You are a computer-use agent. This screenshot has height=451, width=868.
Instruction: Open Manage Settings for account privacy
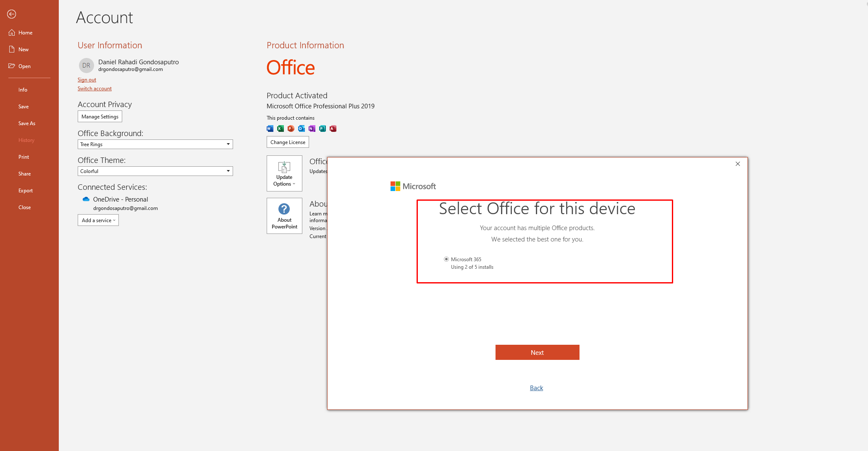[x=100, y=117]
